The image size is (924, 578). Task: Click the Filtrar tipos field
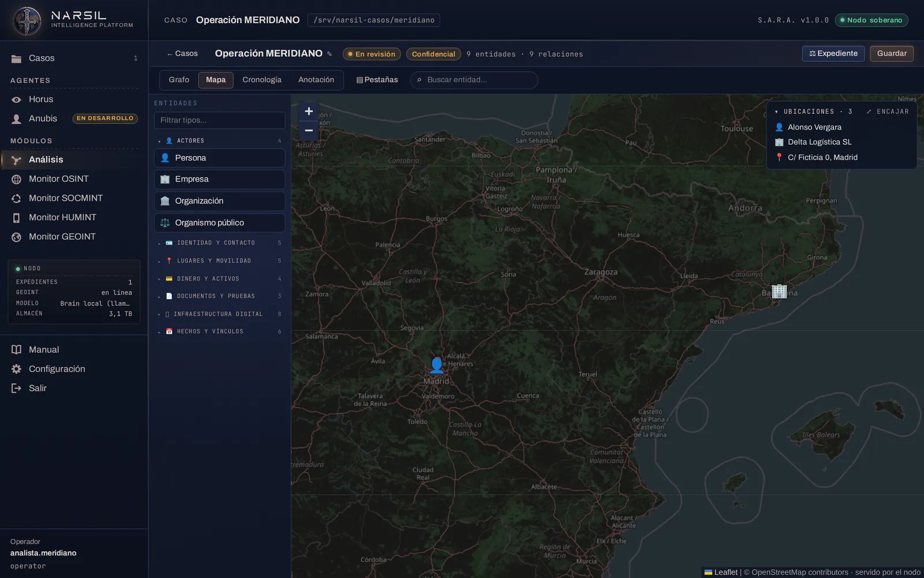(x=219, y=120)
